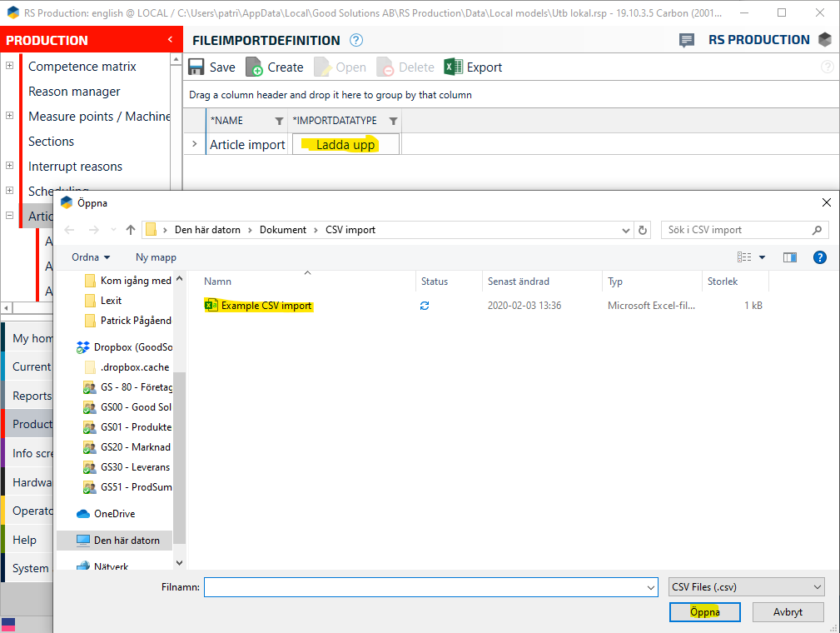Click the Öppna button
840x633 pixels.
click(704, 612)
